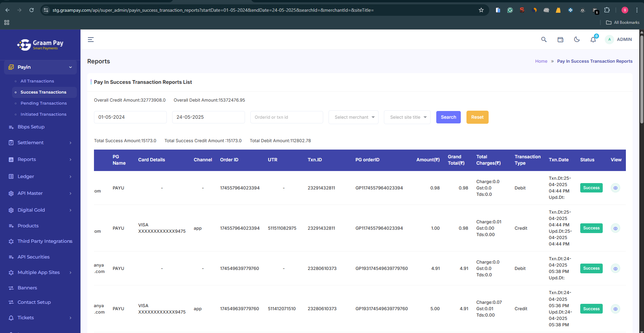Open Pending Transactions submenu item
The height and width of the screenshot is (333, 644).
point(44,103)
